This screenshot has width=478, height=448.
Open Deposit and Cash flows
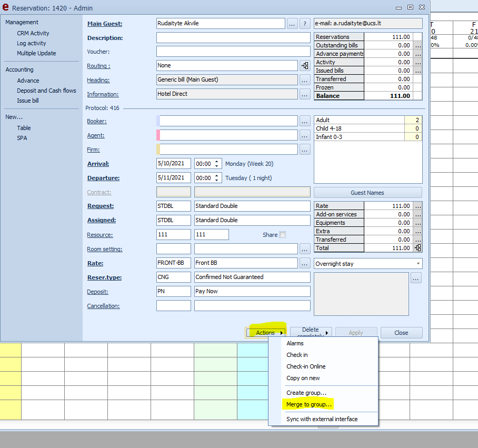46,91
